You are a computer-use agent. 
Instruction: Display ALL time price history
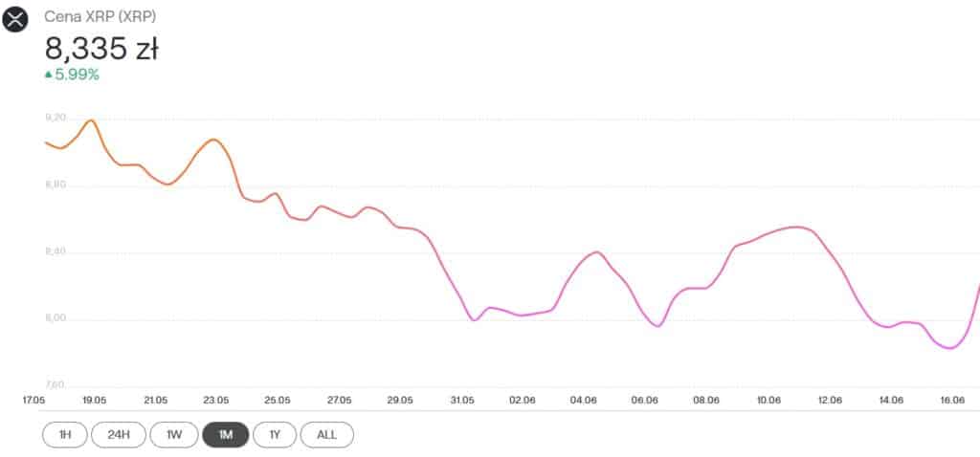tap(326, 435)
